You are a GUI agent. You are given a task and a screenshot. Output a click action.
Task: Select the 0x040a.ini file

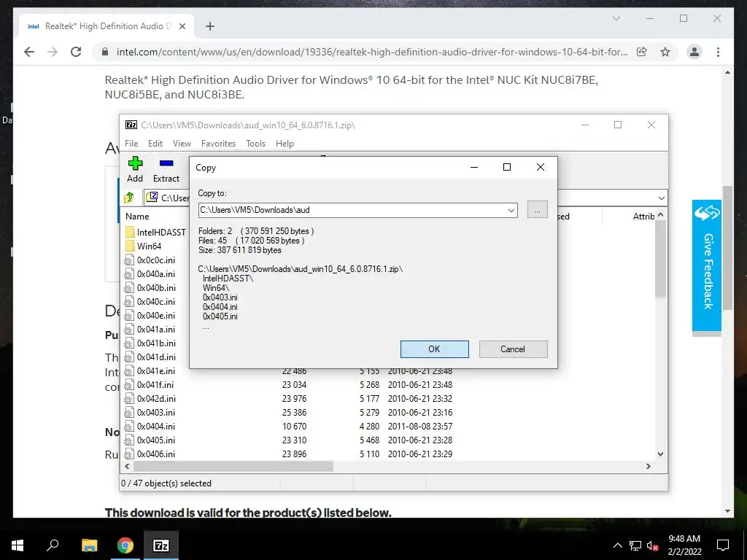[x=150, y=274]
